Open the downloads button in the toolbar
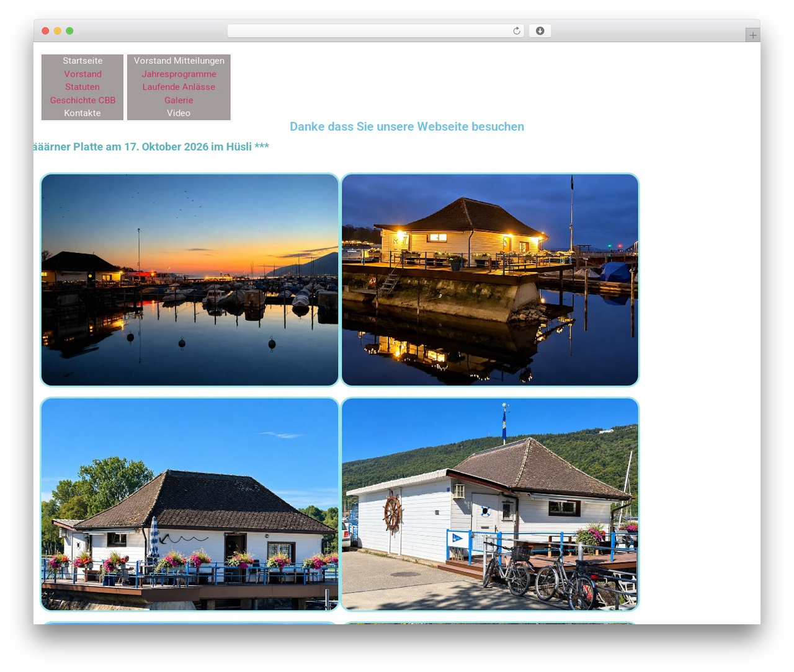The image size is (794, 672). pos(540,31)
